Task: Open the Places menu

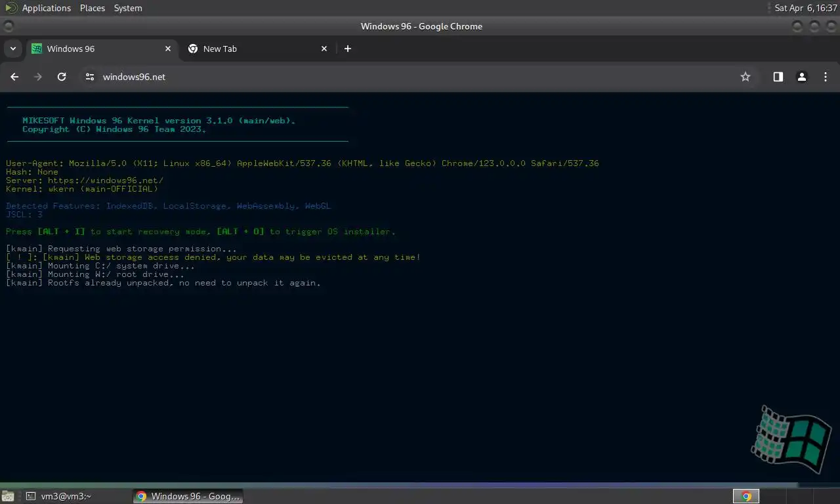Action: (93, 8)
